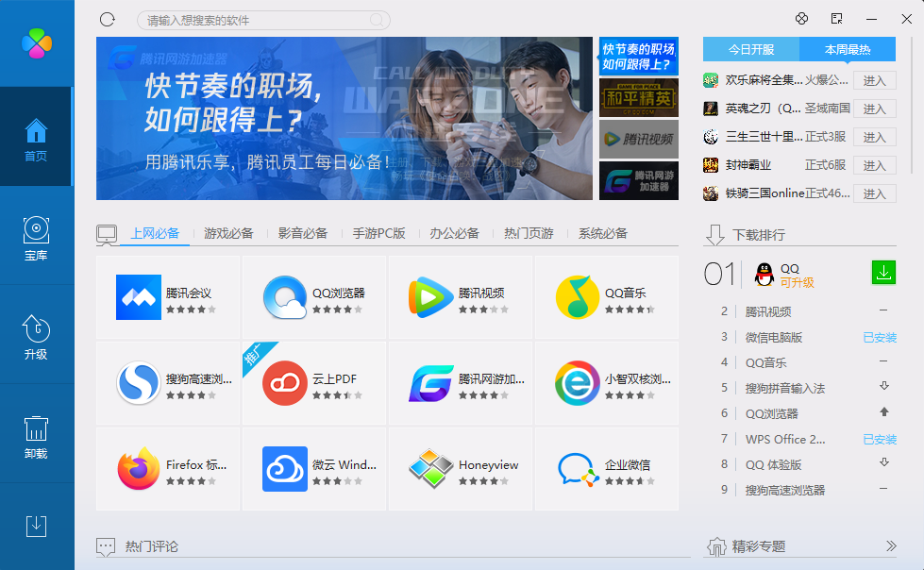Switch to the 办公必备 tab

[x=454, y=233]
